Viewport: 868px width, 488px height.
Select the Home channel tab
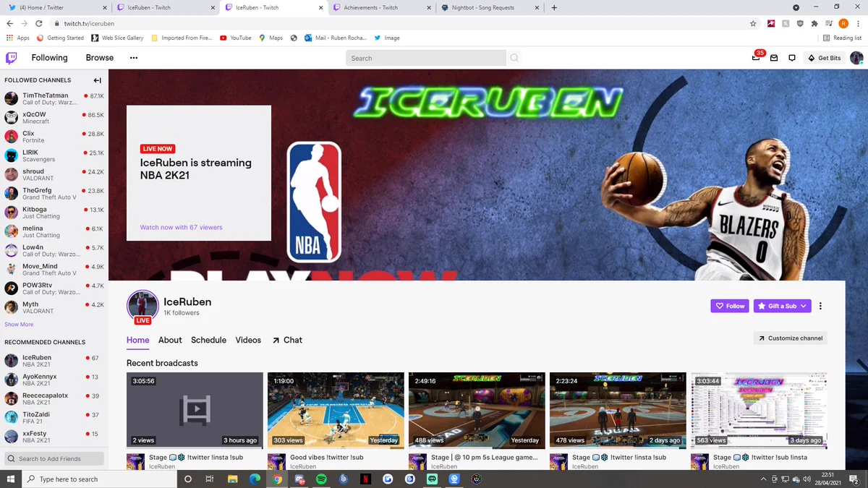[x=137, y=340]
